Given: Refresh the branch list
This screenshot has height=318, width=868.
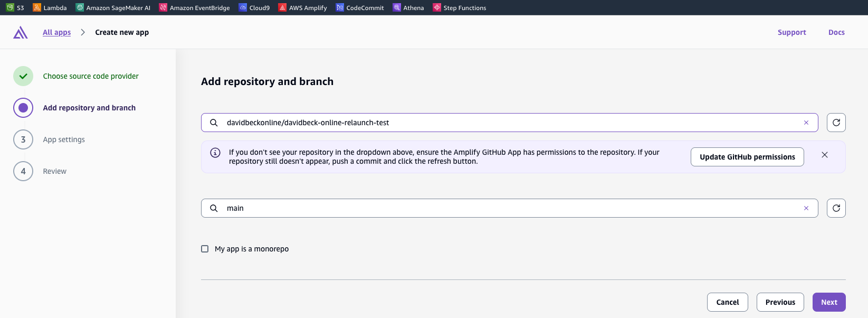Looking at the screenshot, I should click(x=836, y=208).
